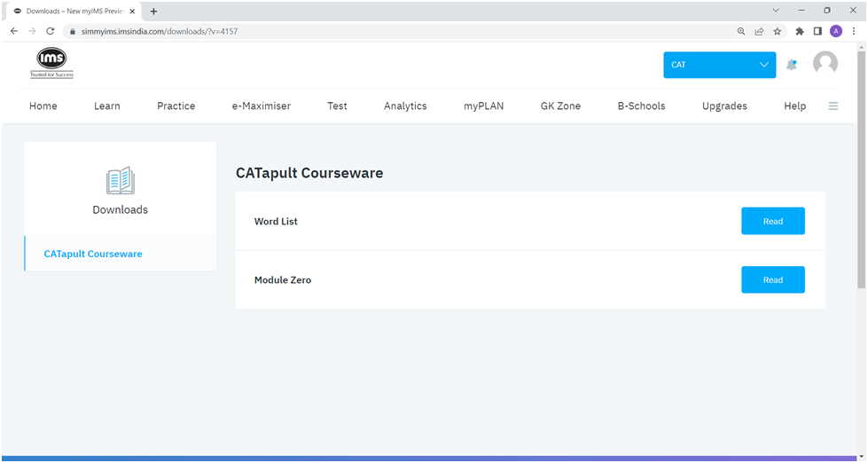This screenshot has width=868, height=463.
Task: Open the Practice menu
Action: [x=176, y=106]
